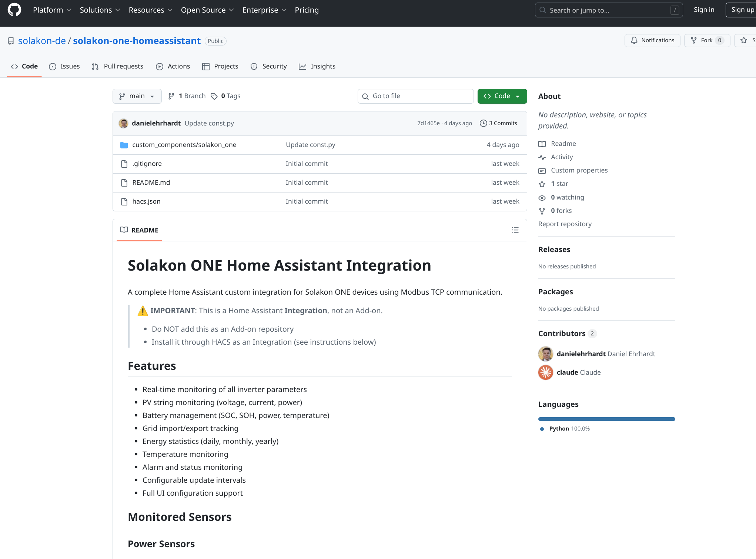Switch to the Projects tab
The image size is (756, 559).
[220, 66]
